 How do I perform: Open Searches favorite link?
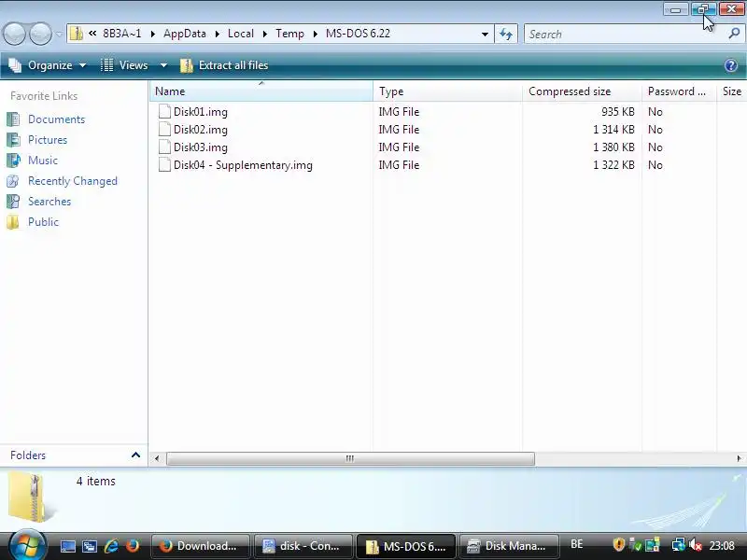(49, 202)
